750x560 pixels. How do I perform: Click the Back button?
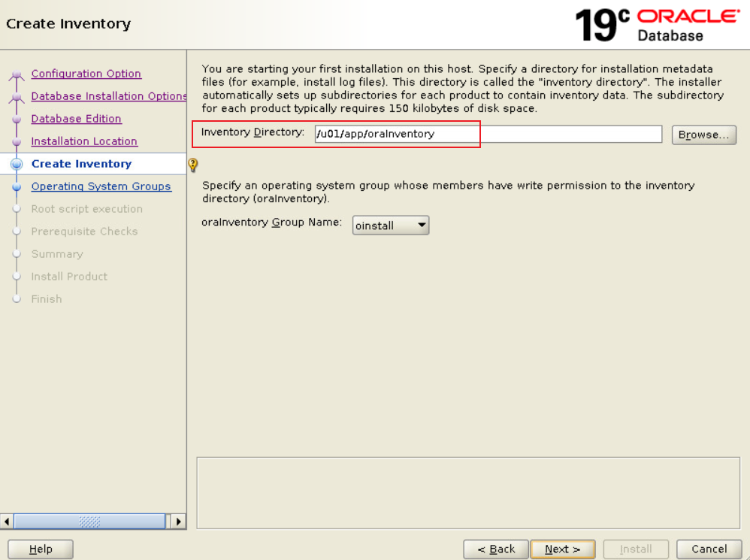pyautogui.click(x=496, y=549)
